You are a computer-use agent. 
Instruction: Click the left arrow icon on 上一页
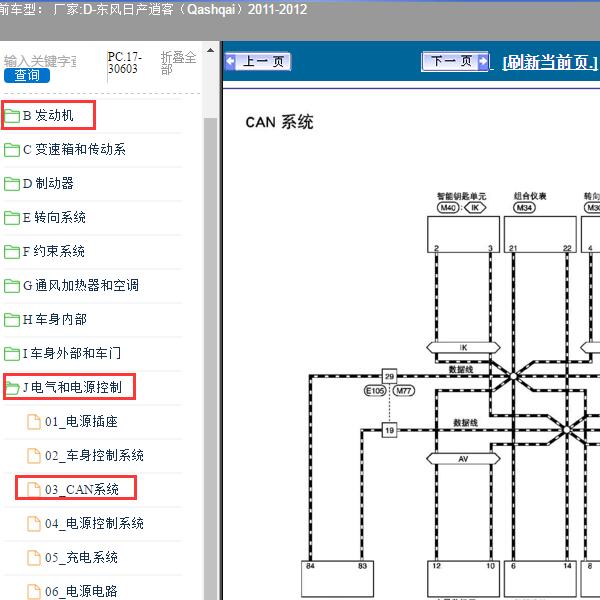point(230,61)
